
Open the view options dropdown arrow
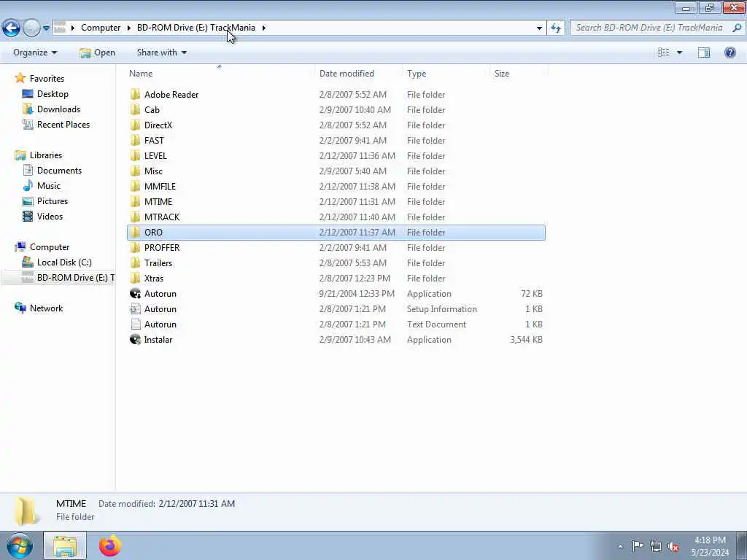click(679, 52)
